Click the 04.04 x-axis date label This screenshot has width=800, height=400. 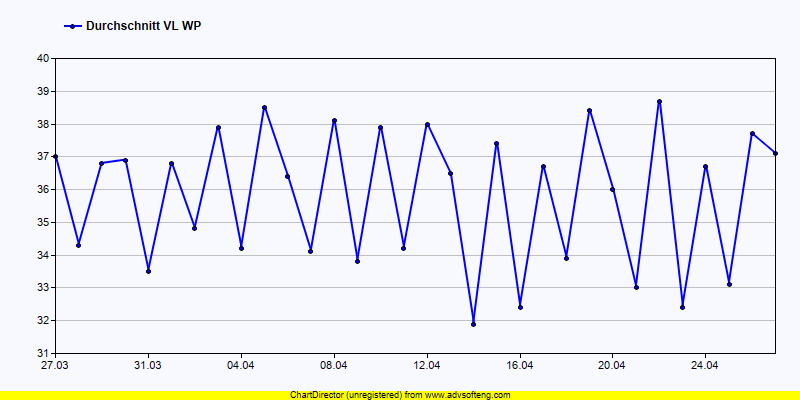[241, 366]
